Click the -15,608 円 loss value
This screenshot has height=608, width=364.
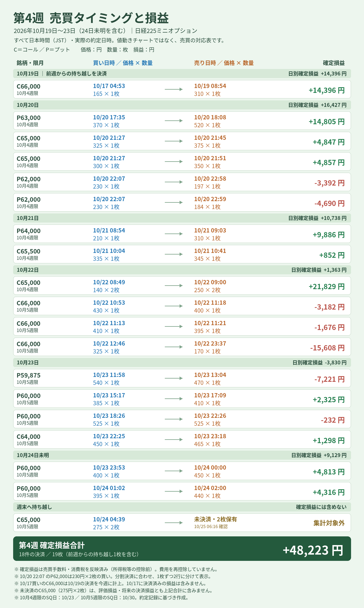(327, 348)
